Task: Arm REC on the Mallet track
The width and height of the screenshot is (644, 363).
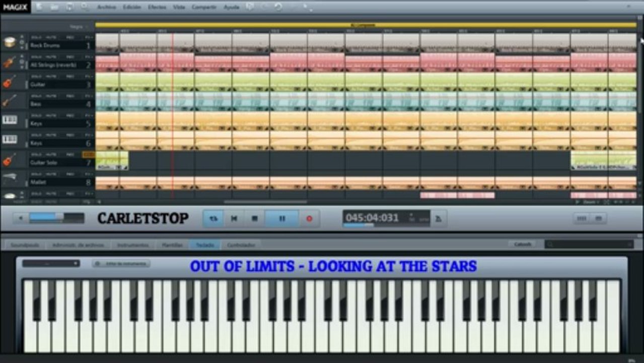Action: click(x=70, y=174)
